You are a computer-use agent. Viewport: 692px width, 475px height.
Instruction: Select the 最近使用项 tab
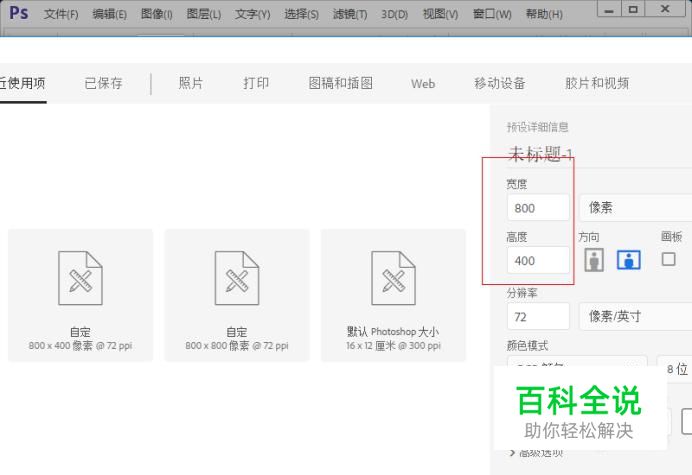pos(23,83)
